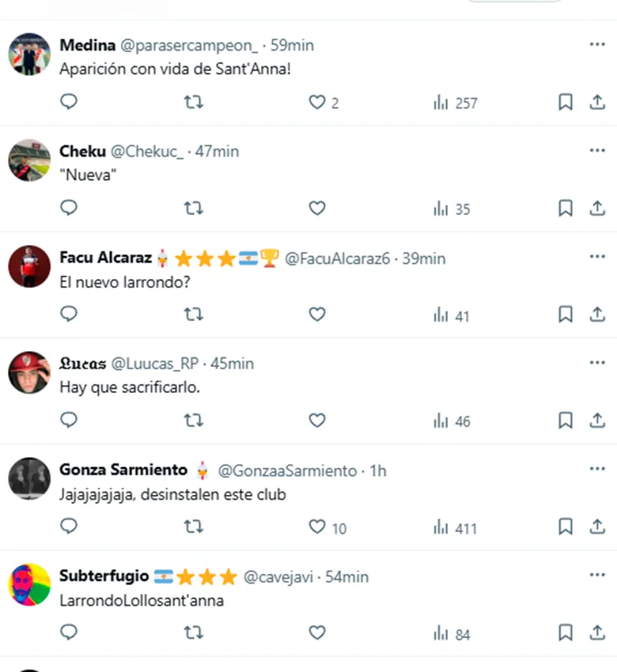The width and height of the screenshot is (617, 672).
Task: Open Medina's 59min timestamp link
Action: (292, 46)
